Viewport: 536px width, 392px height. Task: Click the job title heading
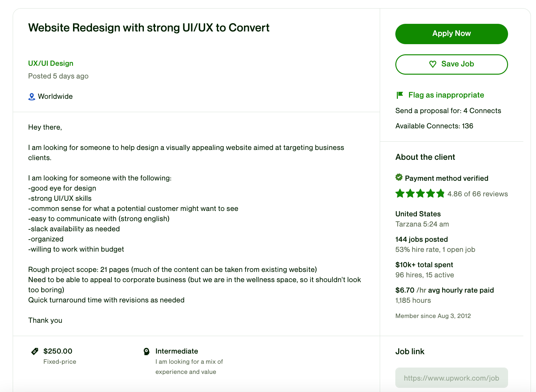click(149, 28)
